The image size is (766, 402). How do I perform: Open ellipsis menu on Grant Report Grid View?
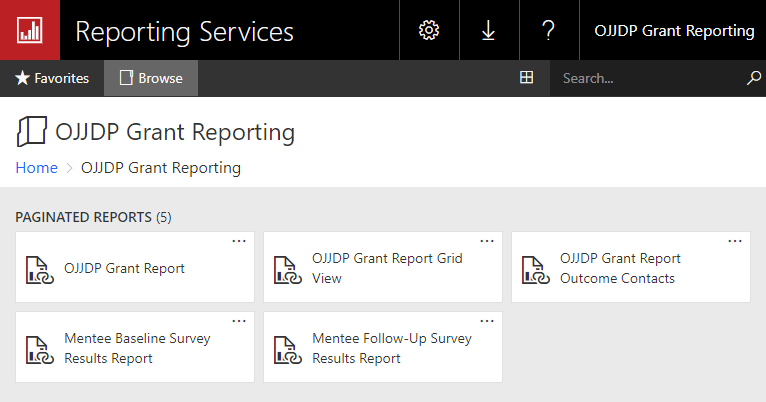click(487, 241)
